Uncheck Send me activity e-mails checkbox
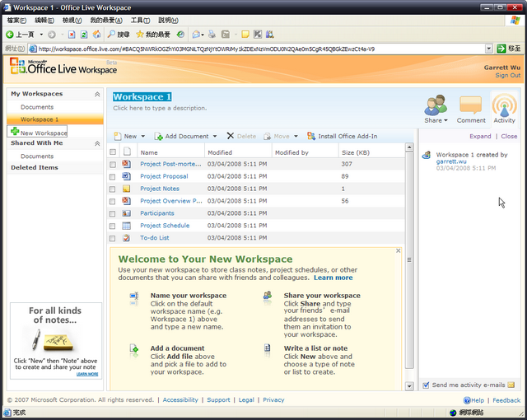527x420 pixels. (426, 385)
